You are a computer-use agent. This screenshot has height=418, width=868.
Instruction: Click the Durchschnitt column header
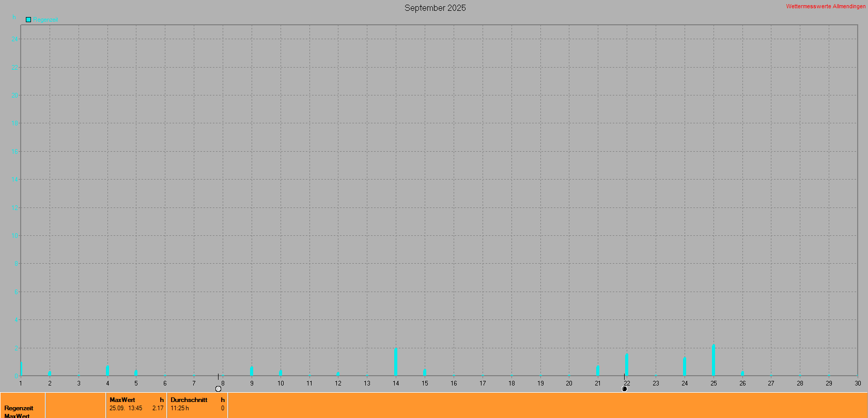(189, 400)
